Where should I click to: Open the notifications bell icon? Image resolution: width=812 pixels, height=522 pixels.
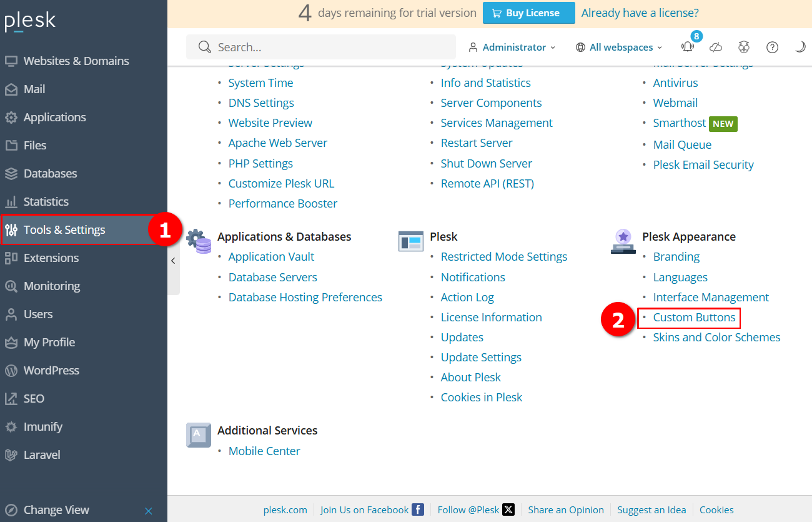click(688, 47)
